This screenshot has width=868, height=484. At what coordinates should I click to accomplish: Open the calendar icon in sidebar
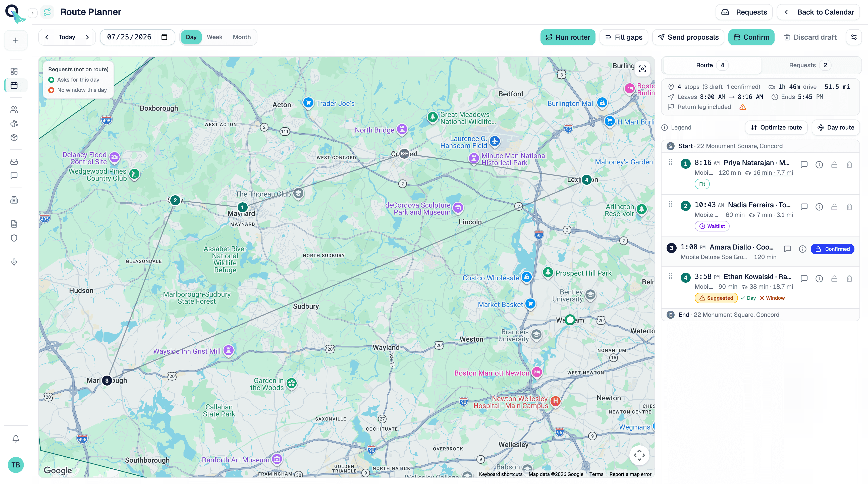tap(14, 85)
